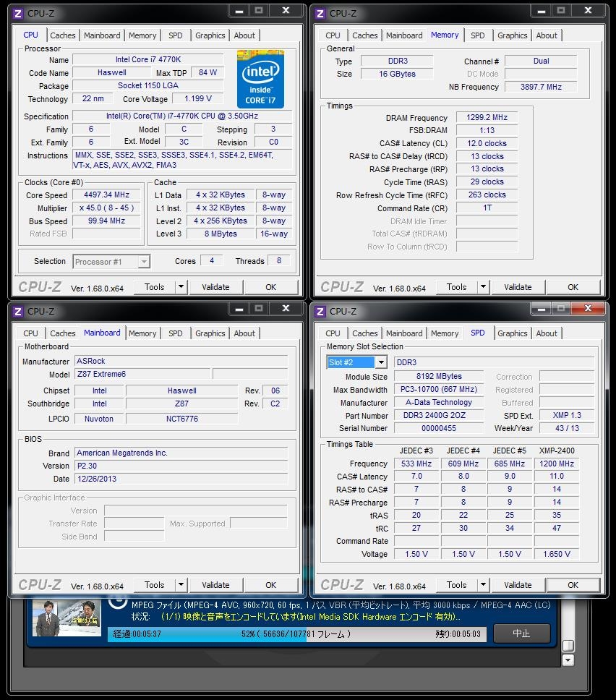Switch to the Graphics tab in the SPD window
Image resolution: width=616 pixels, height=700 pixels.
[513, 333]
